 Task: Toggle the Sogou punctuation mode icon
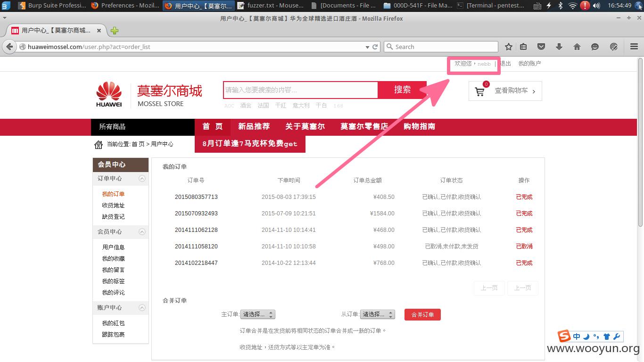(596, 337)
